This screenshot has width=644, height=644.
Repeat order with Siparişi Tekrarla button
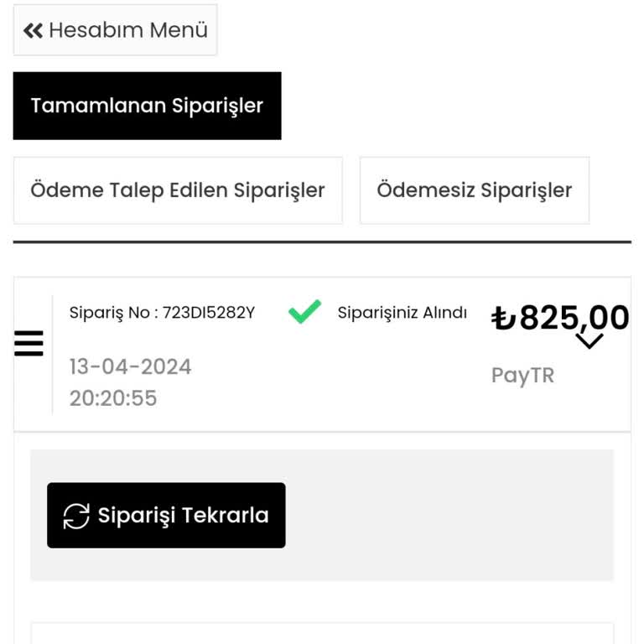click(166, 515)
